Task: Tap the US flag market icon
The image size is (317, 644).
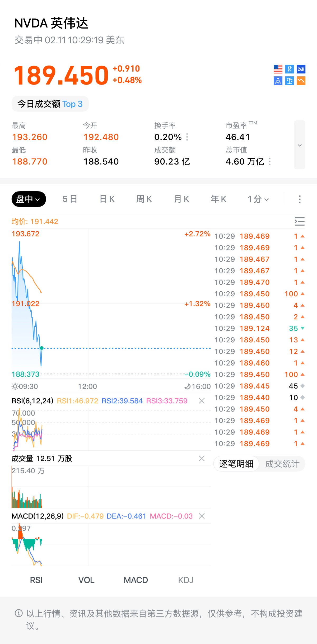Action: 278,69
